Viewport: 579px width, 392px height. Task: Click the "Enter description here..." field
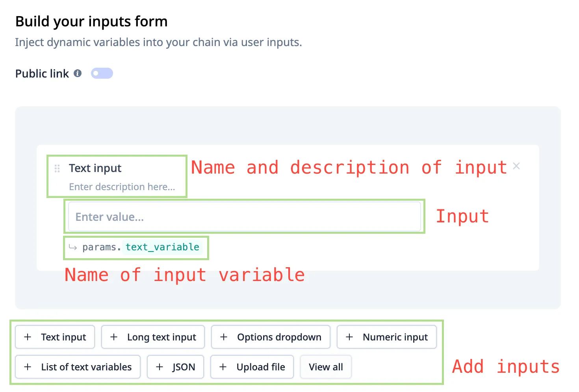tap(122, 187)
